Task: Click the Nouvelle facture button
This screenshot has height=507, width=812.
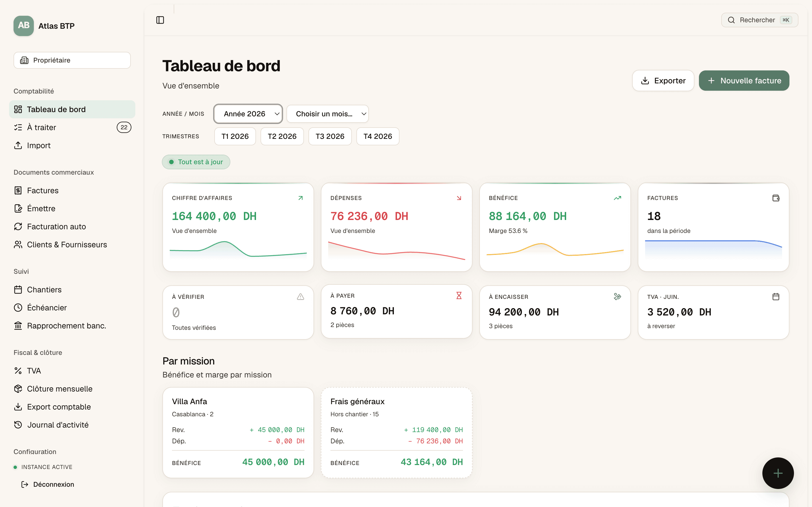Action: [744, 81]
